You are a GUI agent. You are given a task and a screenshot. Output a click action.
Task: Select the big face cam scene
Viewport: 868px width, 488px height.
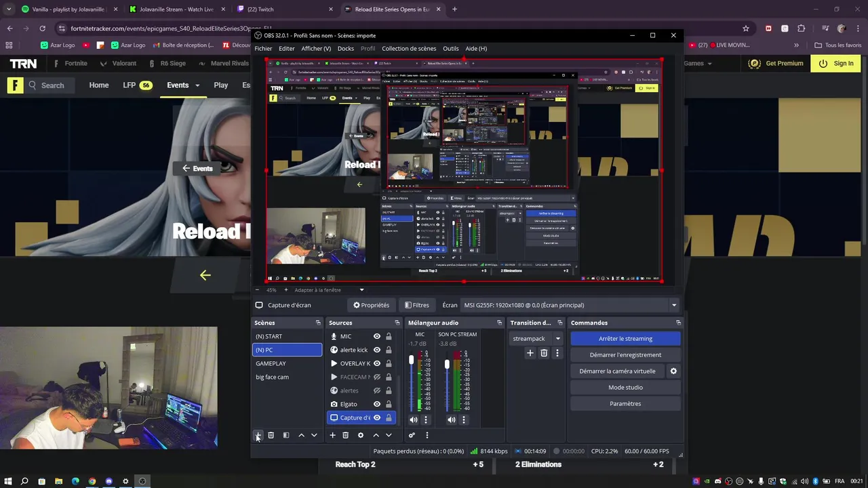[x=287, y=377]
